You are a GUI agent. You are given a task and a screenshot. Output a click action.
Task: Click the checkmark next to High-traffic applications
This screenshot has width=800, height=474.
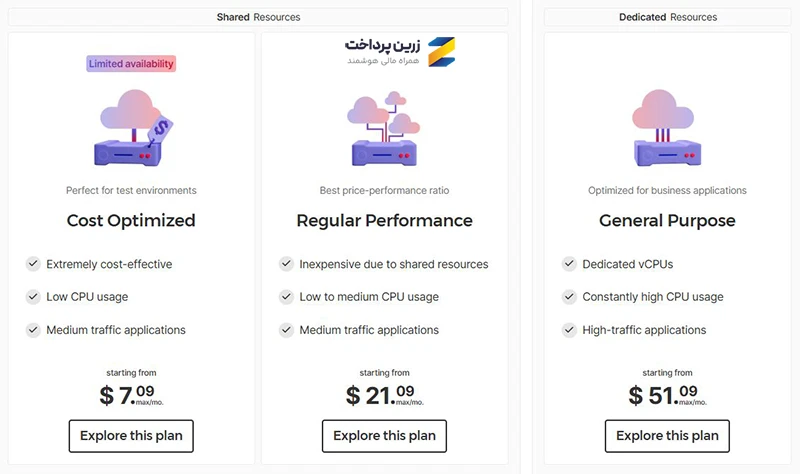pyautogui.click(x=569, y=330)
